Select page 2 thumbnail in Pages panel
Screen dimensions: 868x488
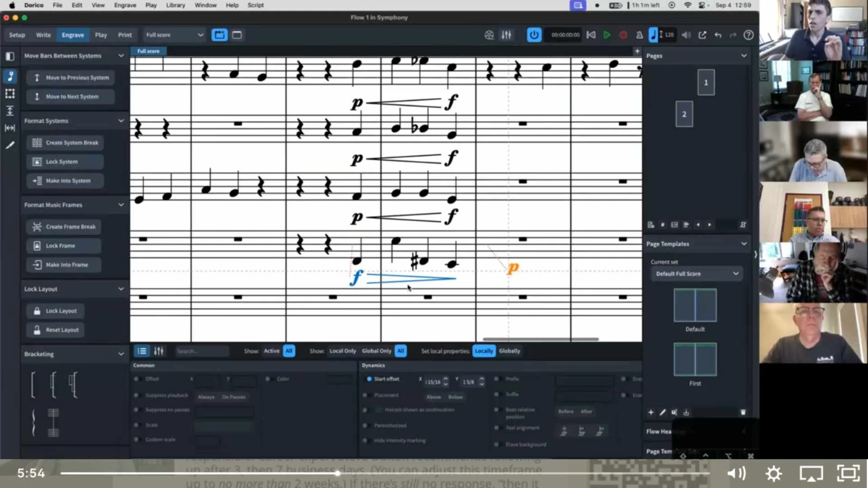coord(684,114)
